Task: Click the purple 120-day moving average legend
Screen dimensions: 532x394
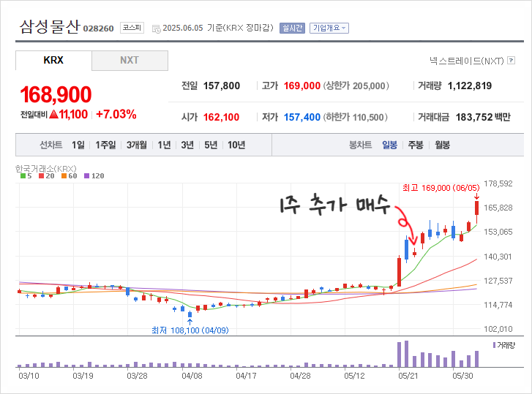Action: [94, 176]
